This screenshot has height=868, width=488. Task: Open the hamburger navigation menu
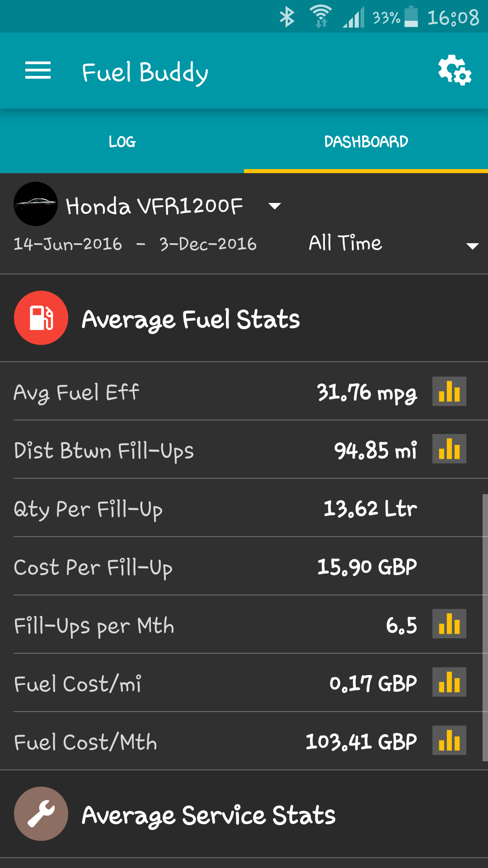[x=38, y=71]
